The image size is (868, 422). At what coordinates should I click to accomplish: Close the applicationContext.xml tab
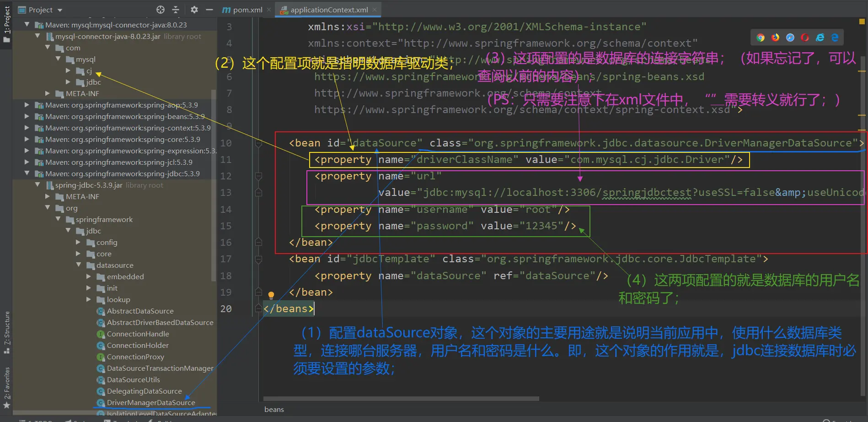(x=375, y=10)
